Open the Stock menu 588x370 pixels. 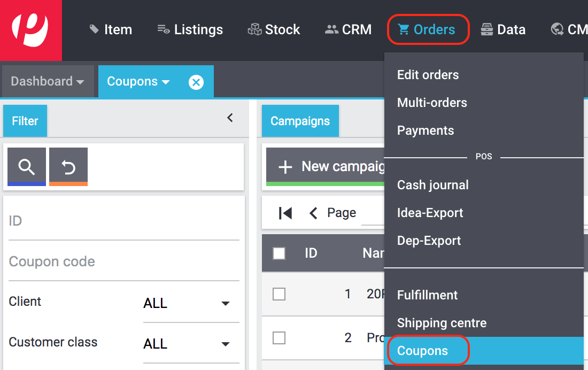click(x=274, y=29)
